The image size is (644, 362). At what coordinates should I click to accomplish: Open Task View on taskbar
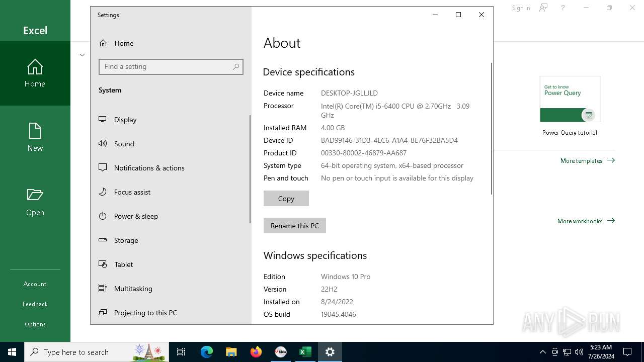(181, 352)
